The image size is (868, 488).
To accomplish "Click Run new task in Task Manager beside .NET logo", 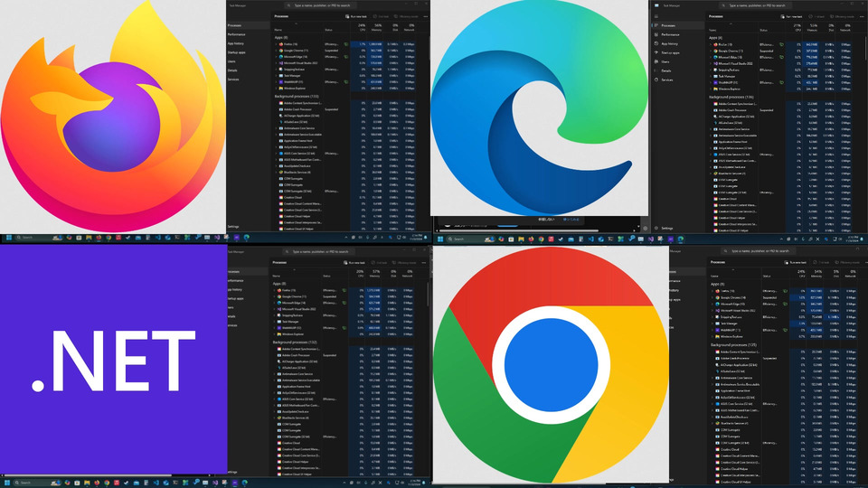I will click(x=354, y=263).
